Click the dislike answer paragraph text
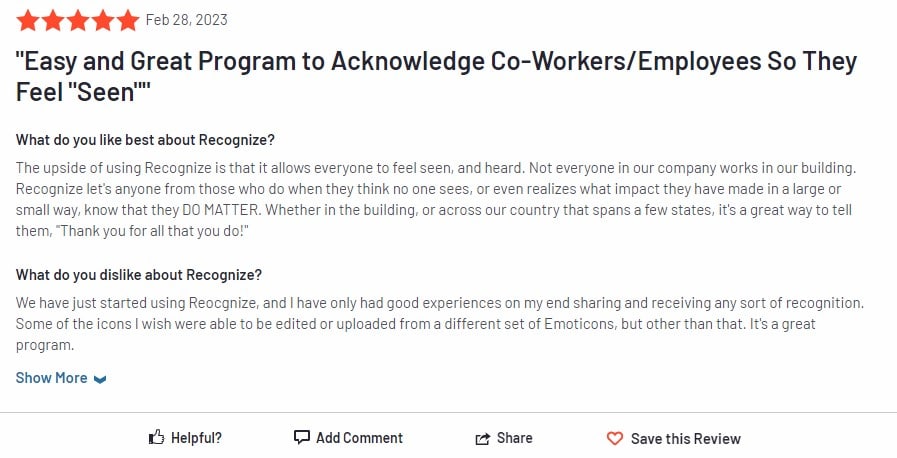The width and height of the screenshot is (897, 458). click(439, 324)
